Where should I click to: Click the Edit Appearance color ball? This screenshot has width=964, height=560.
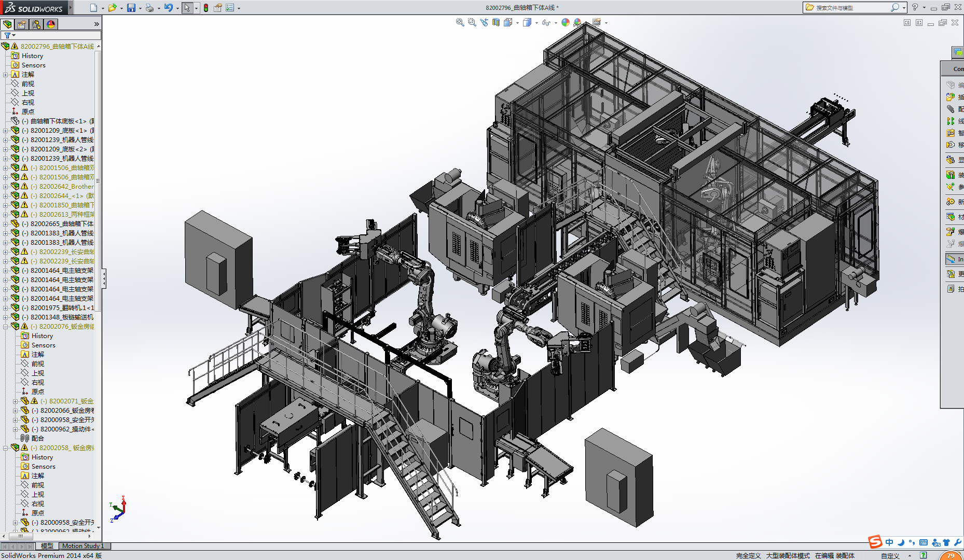tap(566, 22)
